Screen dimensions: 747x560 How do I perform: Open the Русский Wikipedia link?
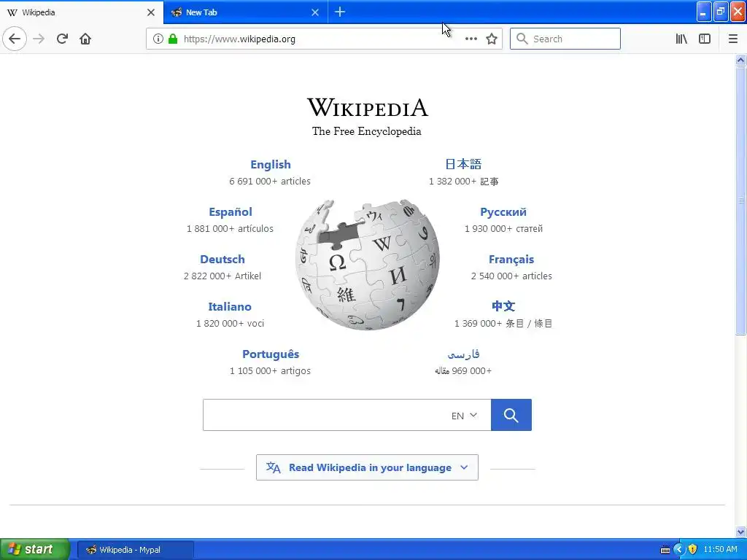pyautogui.click(x=503, y=212)
